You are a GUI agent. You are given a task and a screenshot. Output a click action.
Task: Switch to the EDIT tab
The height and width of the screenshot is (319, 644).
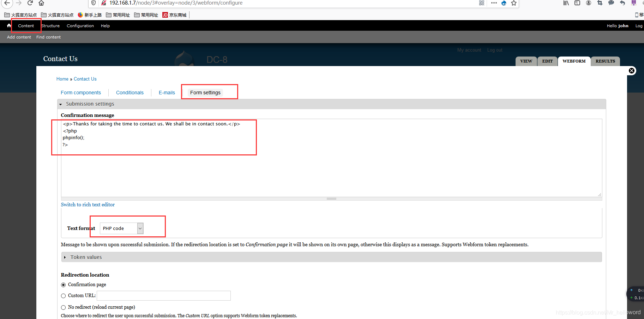[x=547, y=61]
